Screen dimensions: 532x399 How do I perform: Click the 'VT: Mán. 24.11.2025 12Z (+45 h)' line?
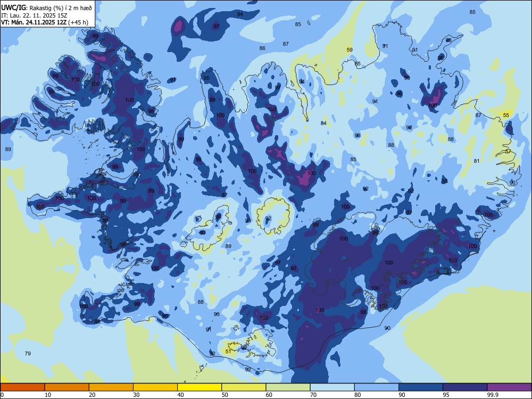(x=45, y=22)
